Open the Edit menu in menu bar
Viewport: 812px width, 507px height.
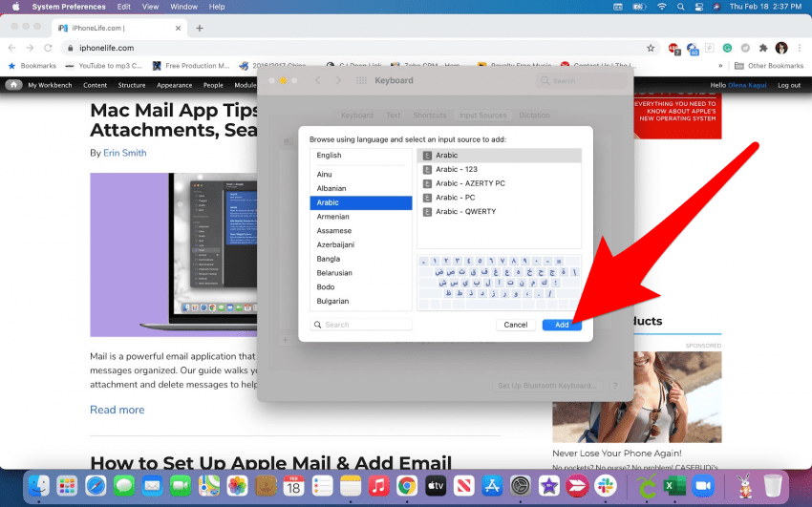(124, 7)
